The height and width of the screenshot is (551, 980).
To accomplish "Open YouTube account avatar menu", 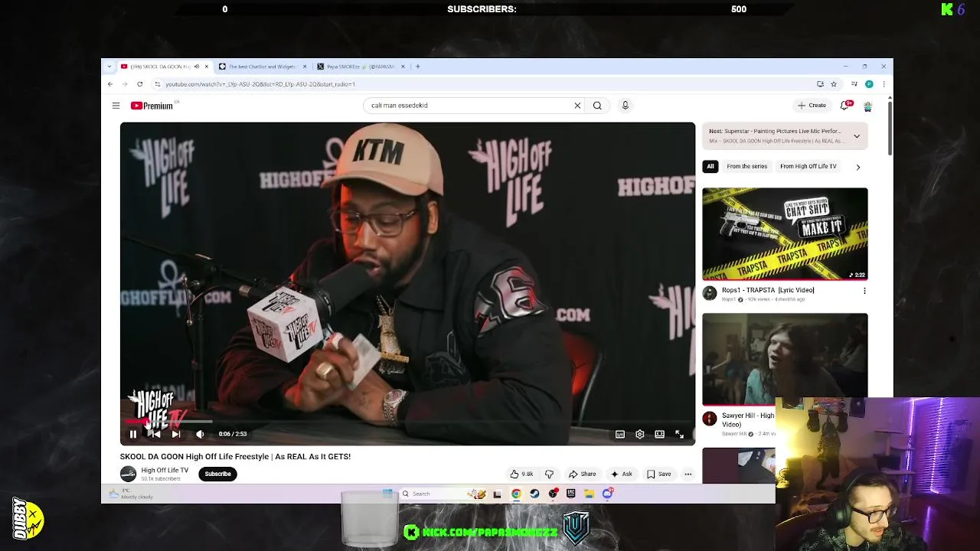I will coord(867,106).
